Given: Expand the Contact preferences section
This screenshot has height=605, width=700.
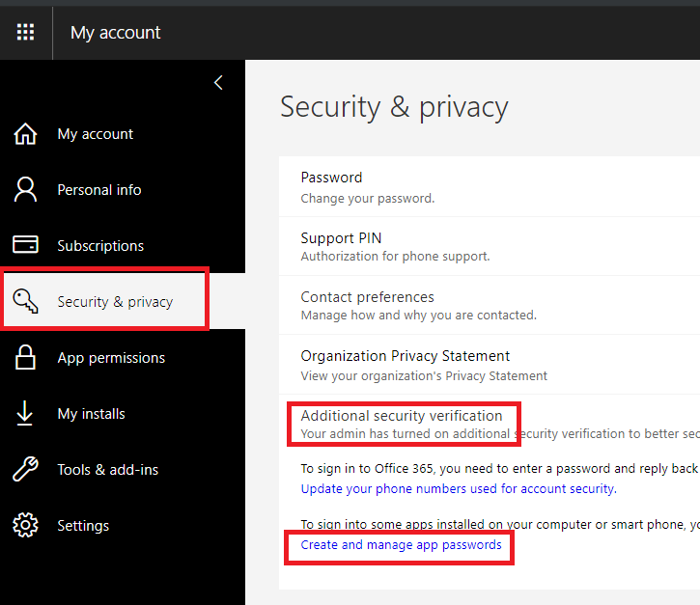Looking at the screenshot, I should point(490,306).
